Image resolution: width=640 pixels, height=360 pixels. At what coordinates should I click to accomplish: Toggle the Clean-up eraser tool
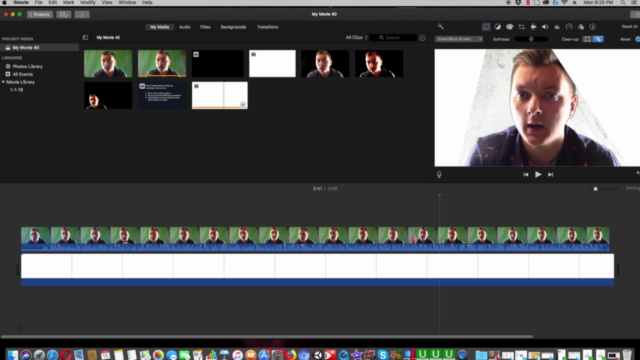pos(598,39)
